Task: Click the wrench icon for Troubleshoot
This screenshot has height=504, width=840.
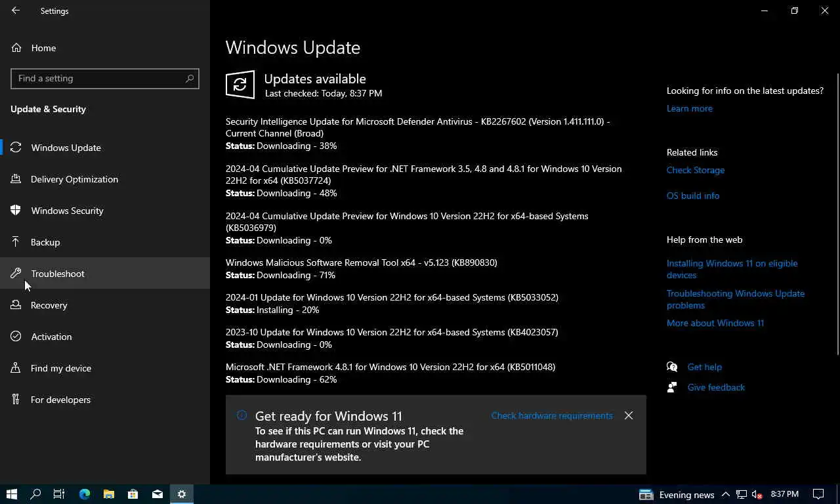Action: click(x=16, y=274)
